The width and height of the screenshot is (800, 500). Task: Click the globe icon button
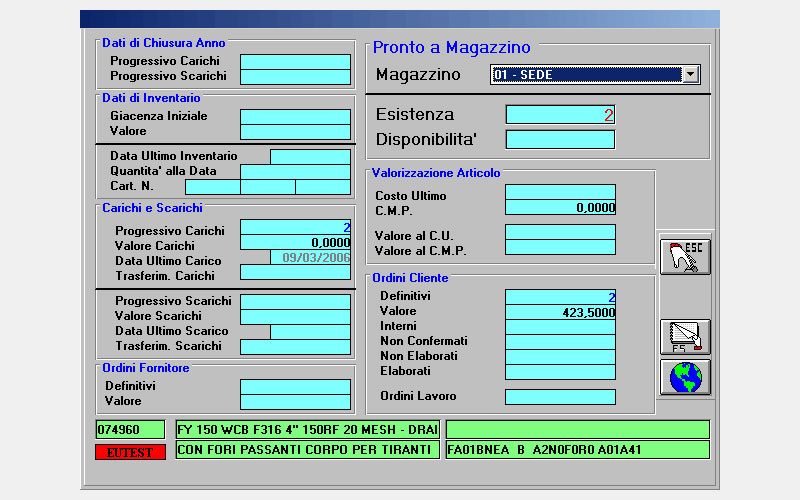point(685,377)
